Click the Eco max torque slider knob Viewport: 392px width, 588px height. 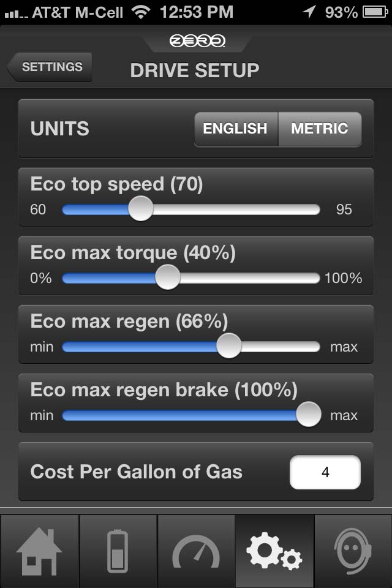pyautogui.click(x=167, y=278)
